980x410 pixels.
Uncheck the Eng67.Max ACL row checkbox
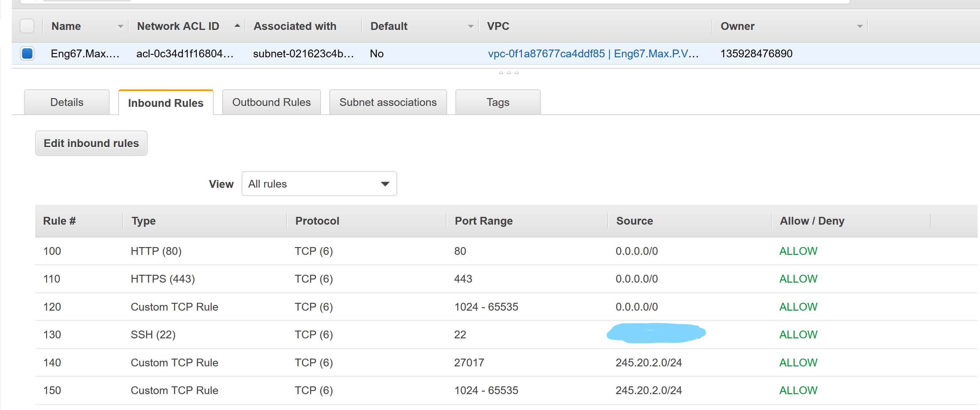coord(27,53)
